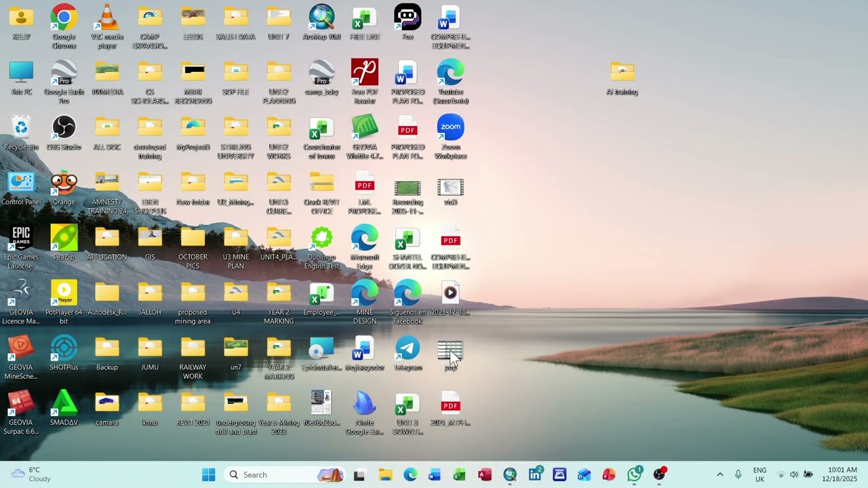This screenshot has height=488, width=868.
Task: Open Word from the taskbar
Action: [435, 474]
